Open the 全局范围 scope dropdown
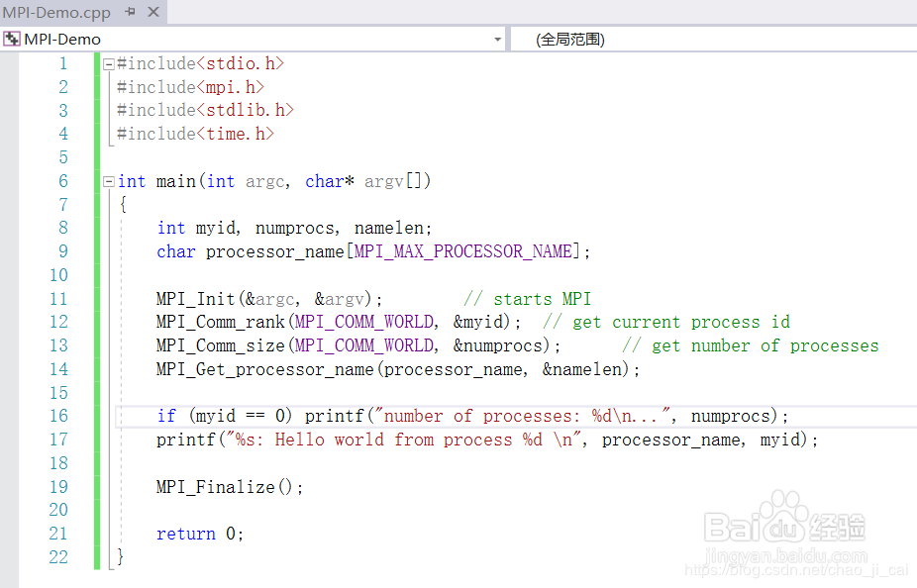This screenshot has width=917, height=588. pyautogui.click(x=713, y=40)
